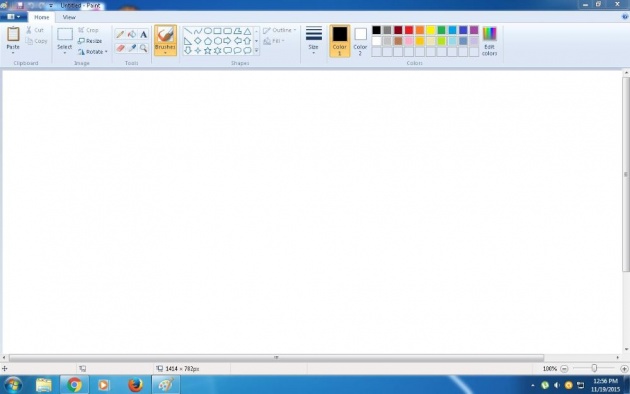Pick the purple color swatch
Viewport: 630px width, 394px height.
point(474,30)
